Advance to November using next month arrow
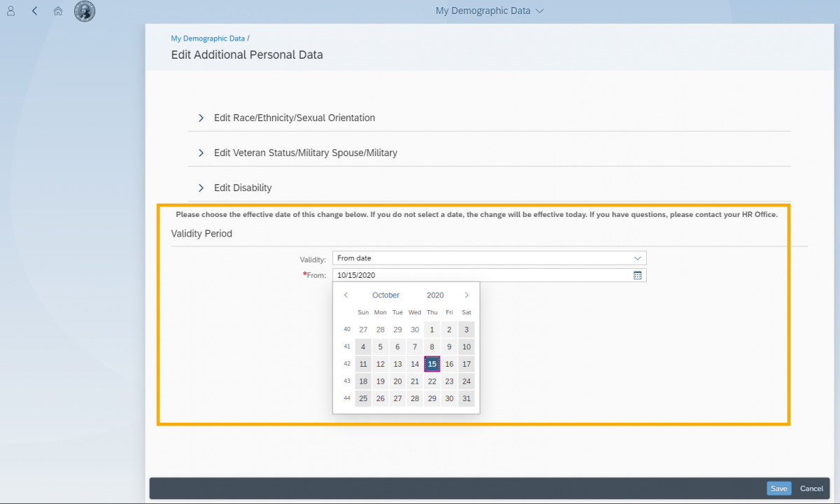This screenshot has width=840, height=504. pyautogui.click(x=467, y=295)
